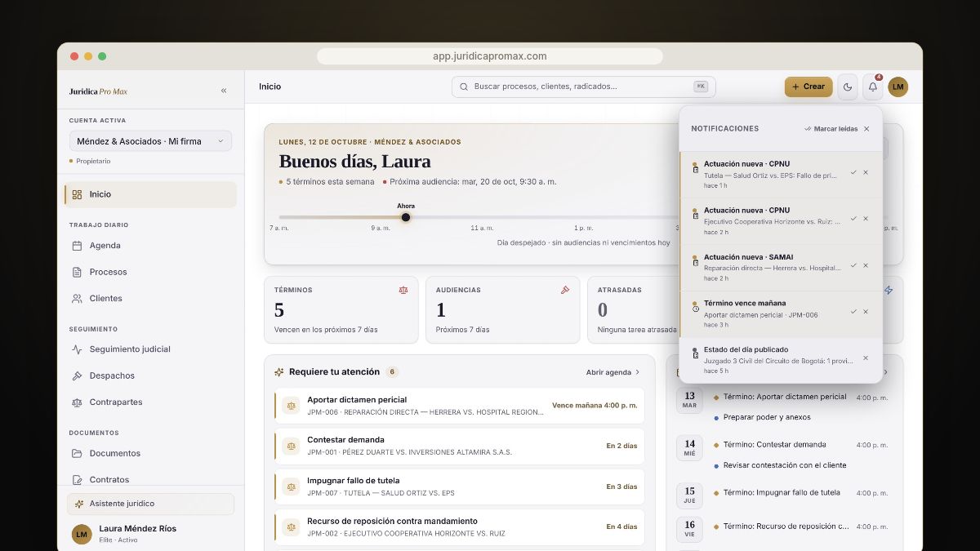Image resolution: width=980 pixels, height=551 pixels.
Task: Select the 15 JUE date tile in the agenda
Action: pyautogui.click(x=690, y=495)
